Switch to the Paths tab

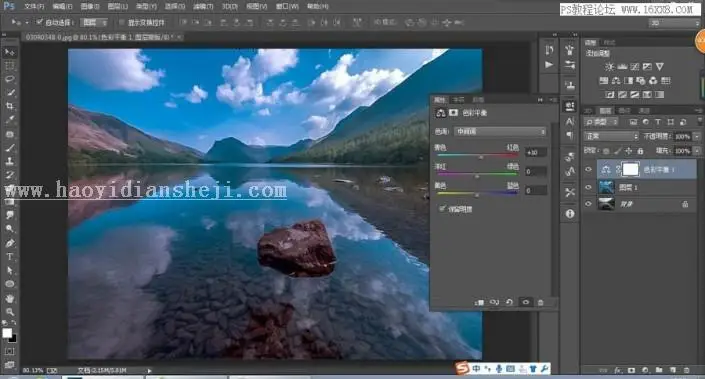point(644,110)
